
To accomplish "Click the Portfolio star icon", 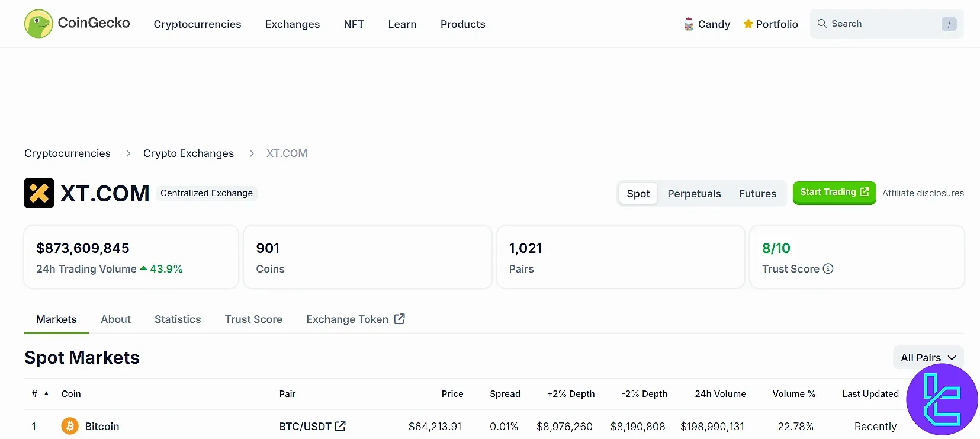I will pos(748,24).
